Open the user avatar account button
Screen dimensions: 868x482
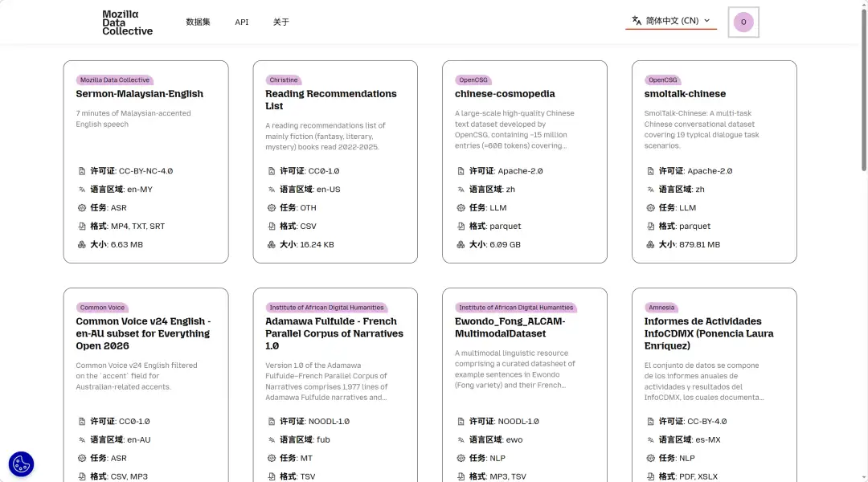click(x=743, y=22)
